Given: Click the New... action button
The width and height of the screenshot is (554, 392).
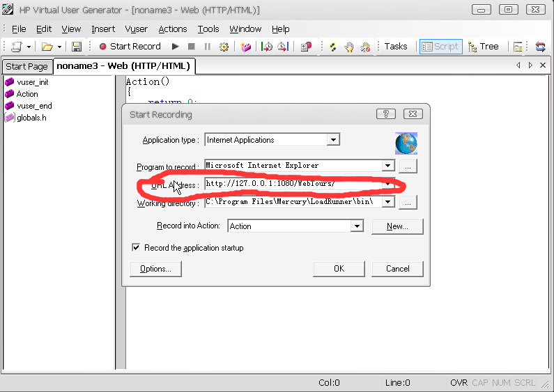Looking at the screenshot, I should [397, 226].
